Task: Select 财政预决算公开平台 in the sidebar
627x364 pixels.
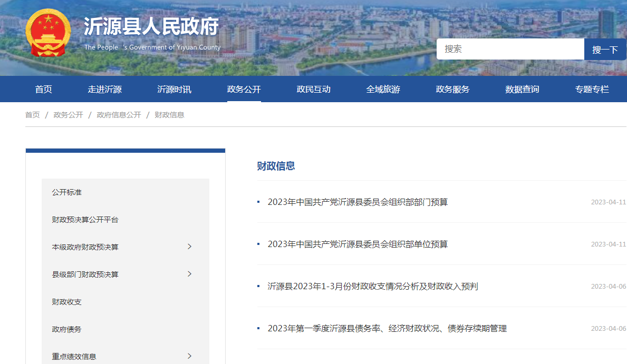Action: click(x=85, y=220)
